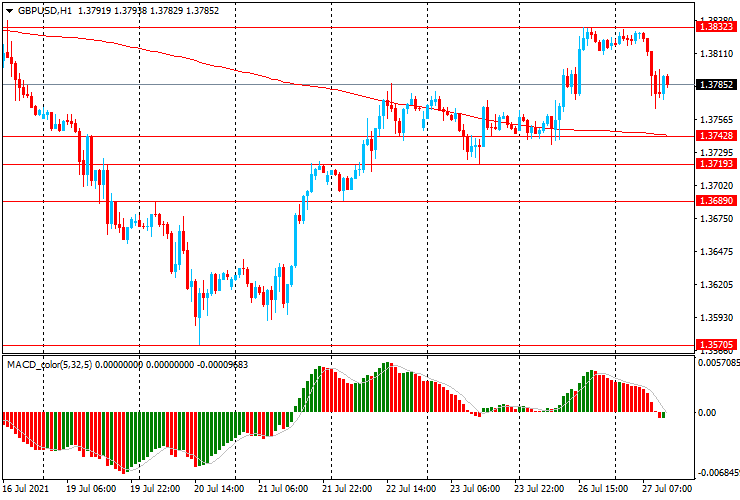Click the red 1.37193 level price label

click(716, 164)
